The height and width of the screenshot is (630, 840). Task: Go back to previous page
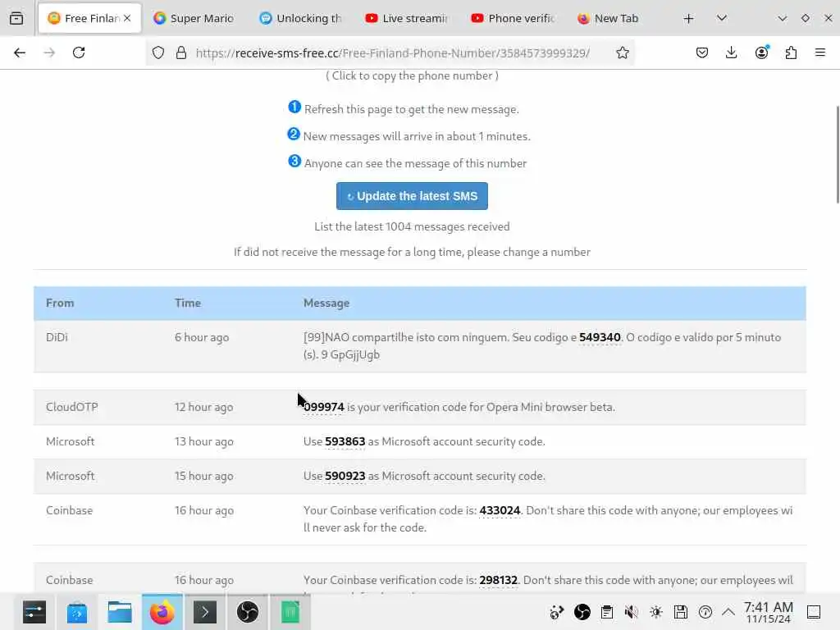pyautogui.click(x=20, y=52)
